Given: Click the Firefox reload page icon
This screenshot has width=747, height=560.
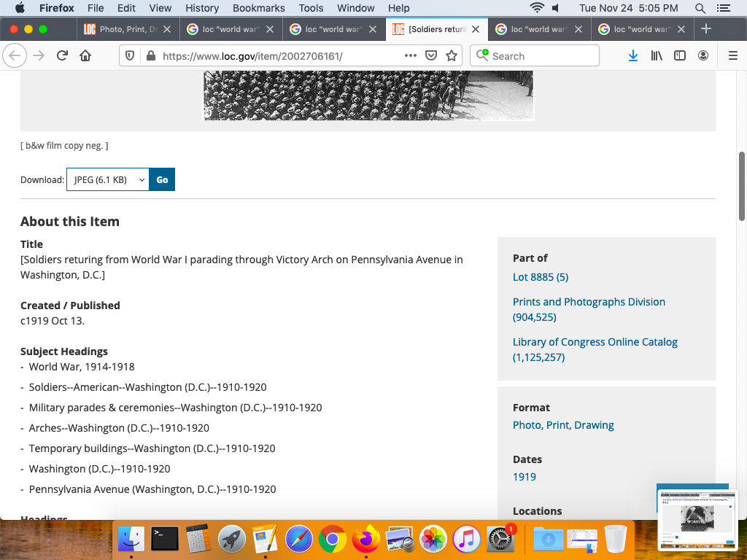Looking at the screenshot, I should (x=63, y=56).
